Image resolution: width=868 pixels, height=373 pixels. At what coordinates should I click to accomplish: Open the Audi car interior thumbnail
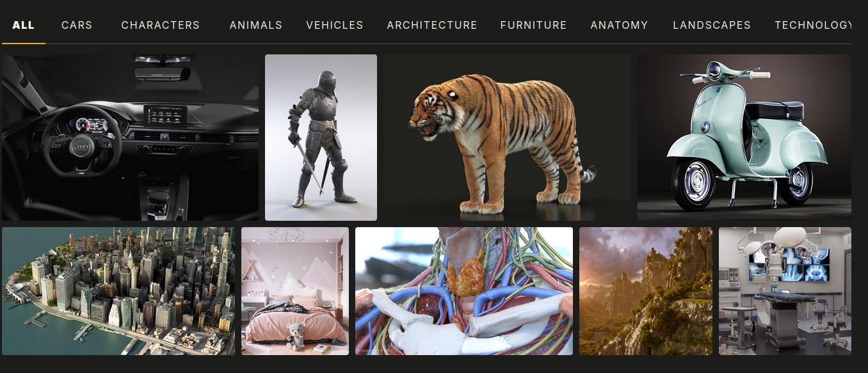130,138
